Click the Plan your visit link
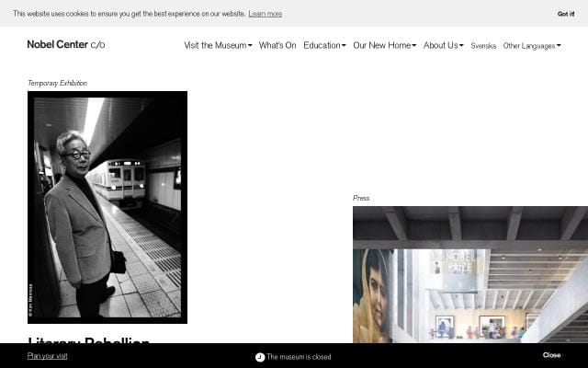This screenshot has width=588, height=368. [x=48, y=356]
